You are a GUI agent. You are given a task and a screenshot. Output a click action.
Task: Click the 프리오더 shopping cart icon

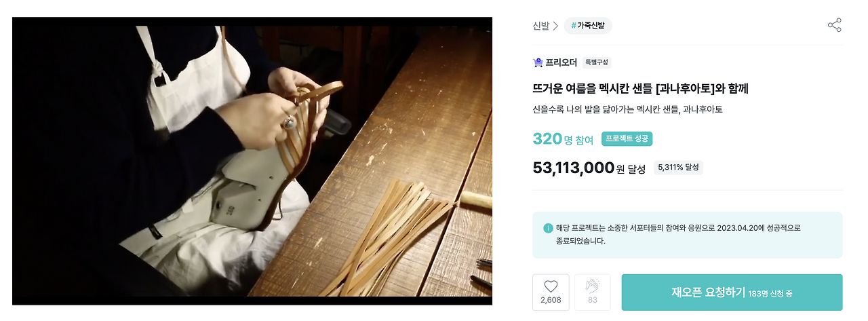pyautogui.click(x=538, y=62)
